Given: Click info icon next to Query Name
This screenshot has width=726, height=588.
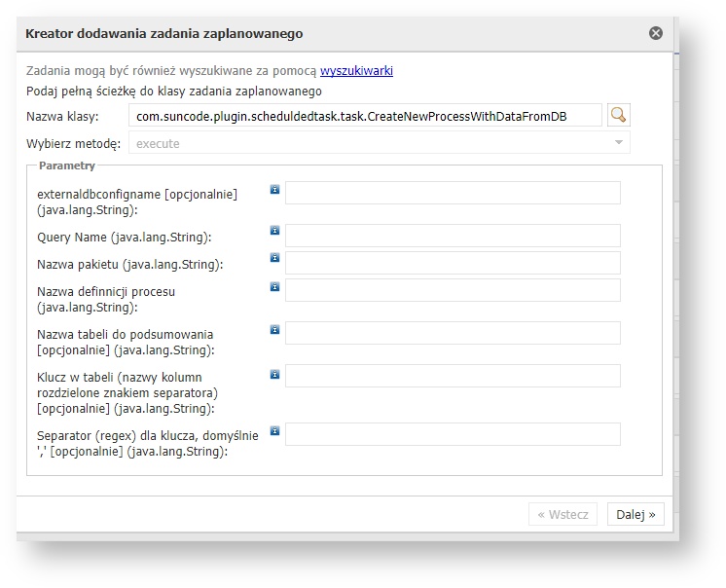Looking at the screenshot, I should coord(274,231).
